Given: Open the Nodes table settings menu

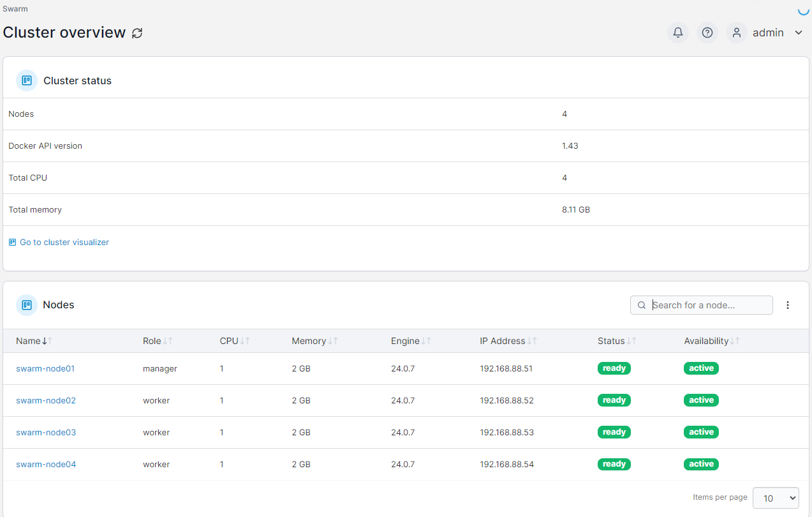Looking at the screenshot, I should click(788, 305).
